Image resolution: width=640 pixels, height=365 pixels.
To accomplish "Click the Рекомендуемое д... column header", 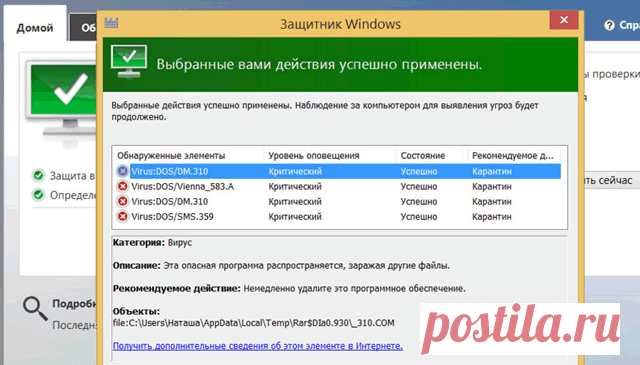I will point(513,156).
